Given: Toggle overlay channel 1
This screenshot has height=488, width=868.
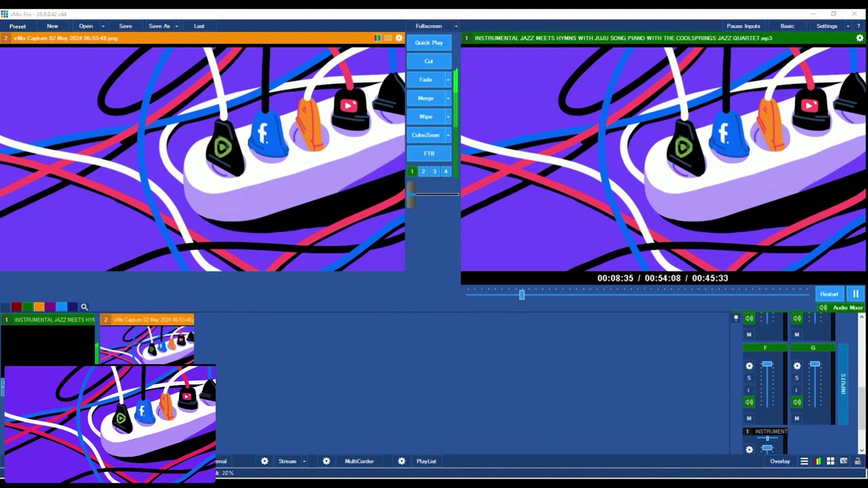Looking at the screenshot, I should [x=412, y=171].
